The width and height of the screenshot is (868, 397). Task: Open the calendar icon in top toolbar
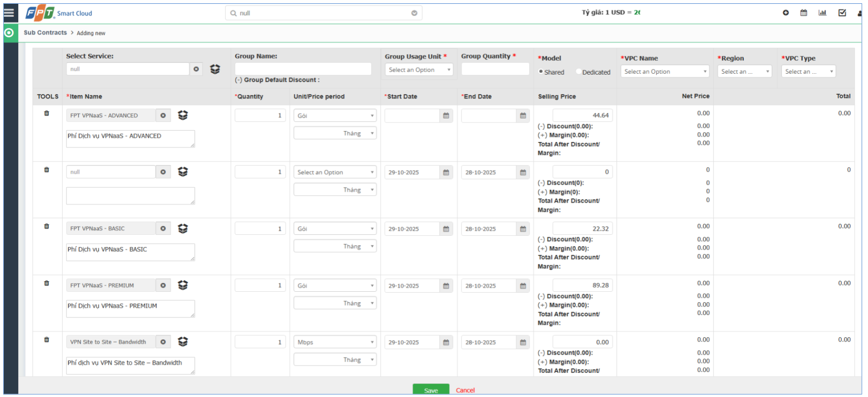804,13
